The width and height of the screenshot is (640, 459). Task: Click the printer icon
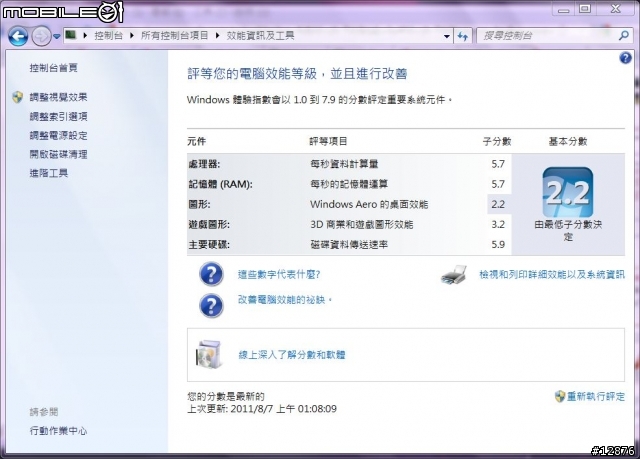coord(454,275)
